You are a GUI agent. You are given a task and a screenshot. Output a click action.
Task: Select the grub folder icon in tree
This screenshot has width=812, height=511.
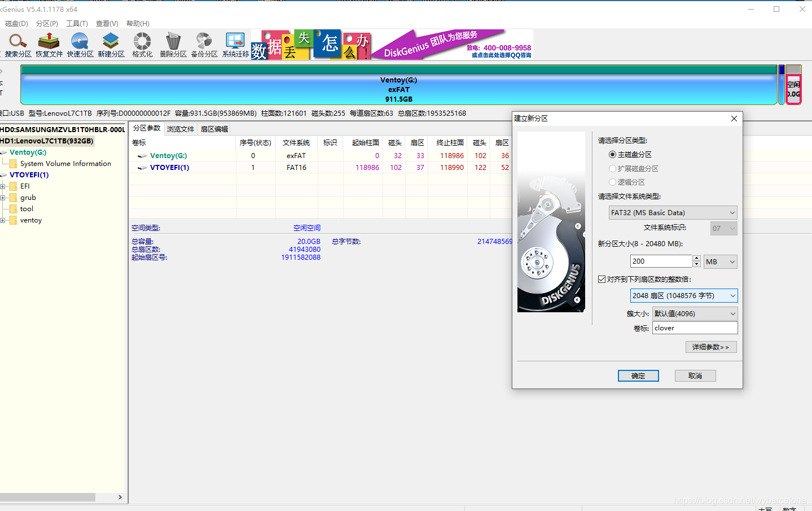click(x=14, y=198)
